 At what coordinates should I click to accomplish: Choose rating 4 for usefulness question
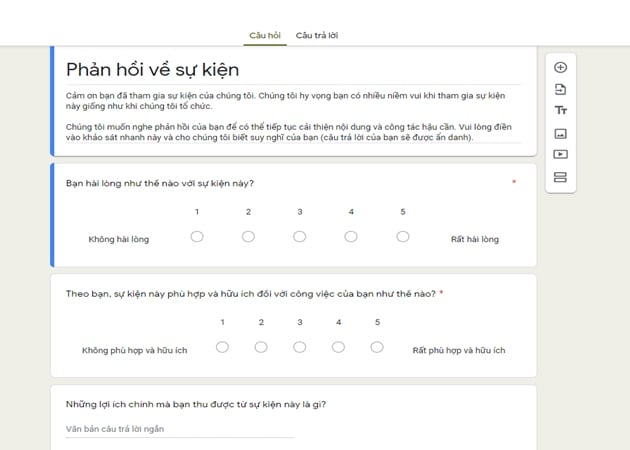tap(338, 347)
